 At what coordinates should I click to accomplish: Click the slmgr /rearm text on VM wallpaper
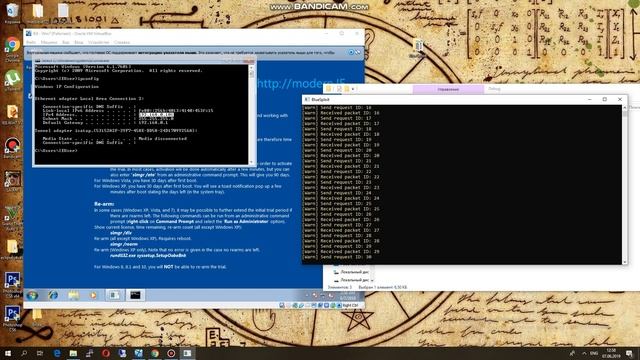[x=124, y=244]
